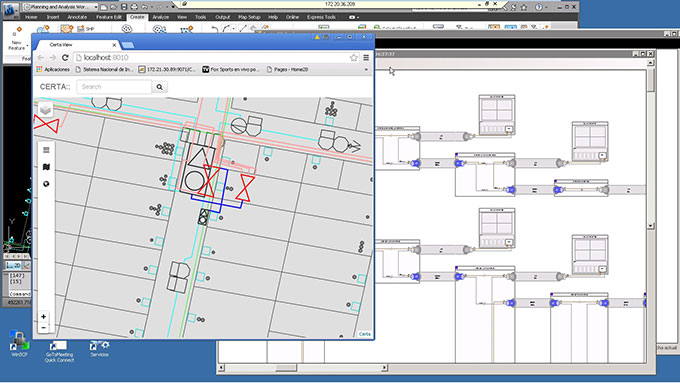Open the 172.21.30.89:9071 bookmark
This screenshot has width=680, height=383.
pyautogui.click(x=167, y=69)
